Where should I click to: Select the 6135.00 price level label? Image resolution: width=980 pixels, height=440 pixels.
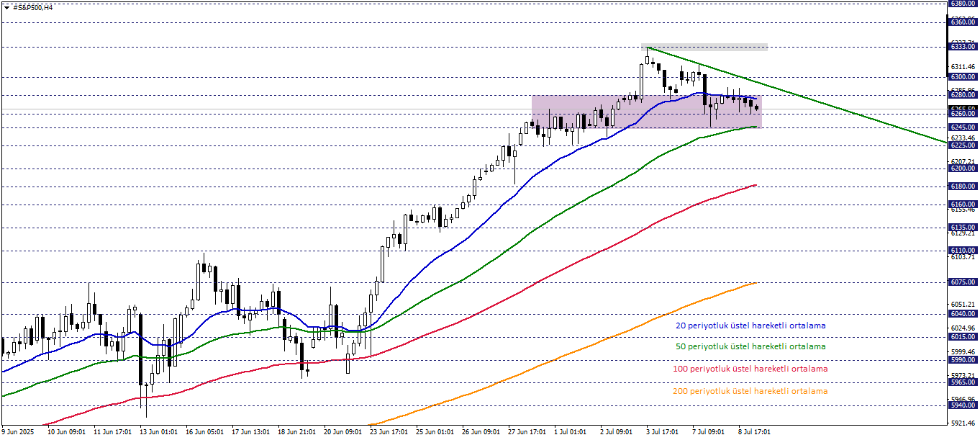[963, 227]
